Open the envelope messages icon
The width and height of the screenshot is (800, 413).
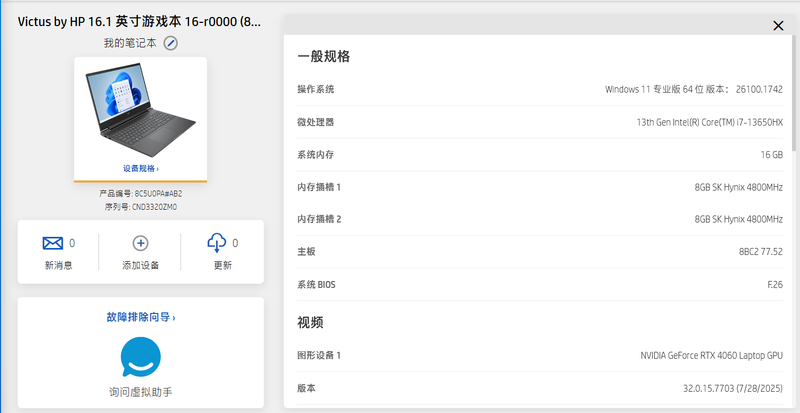(x=53, y=243)
